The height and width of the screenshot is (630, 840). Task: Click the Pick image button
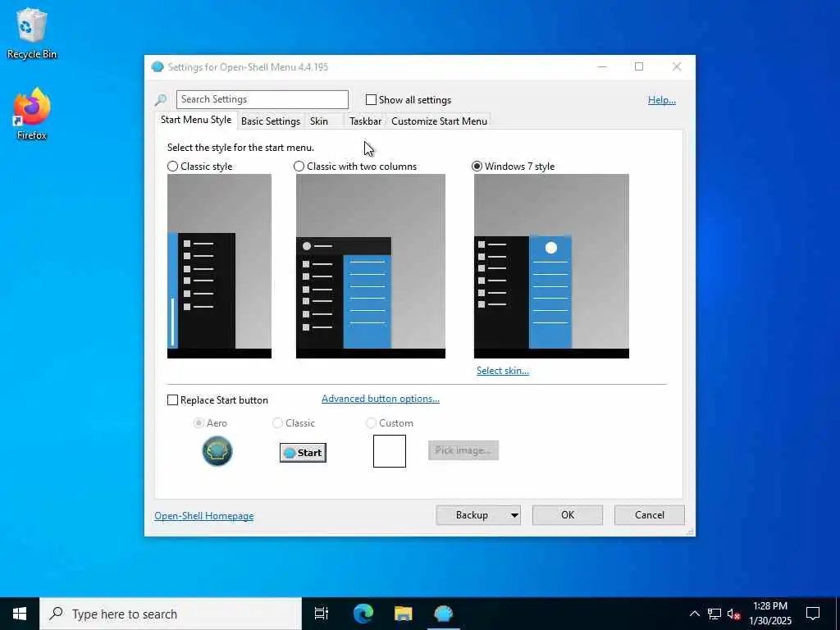pyautogui.click(x=463, y=450)
